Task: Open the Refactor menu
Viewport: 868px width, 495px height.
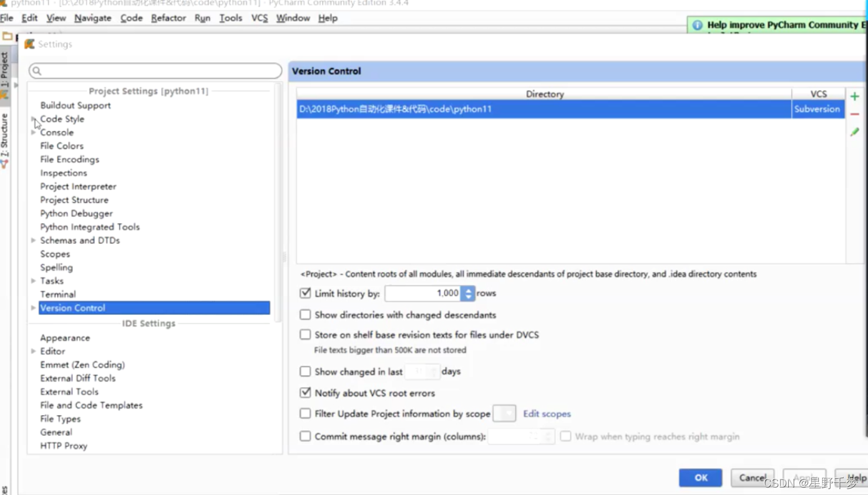Action: (168, 18)
